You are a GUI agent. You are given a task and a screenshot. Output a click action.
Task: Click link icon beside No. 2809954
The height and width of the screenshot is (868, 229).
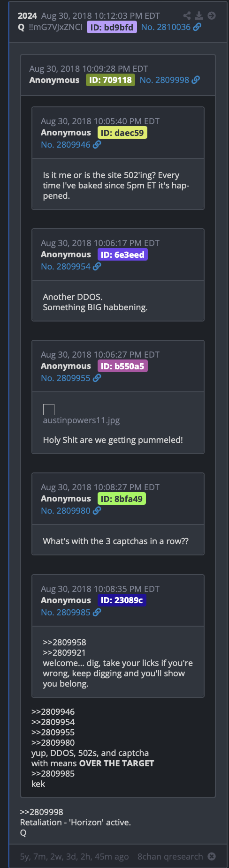97,267
